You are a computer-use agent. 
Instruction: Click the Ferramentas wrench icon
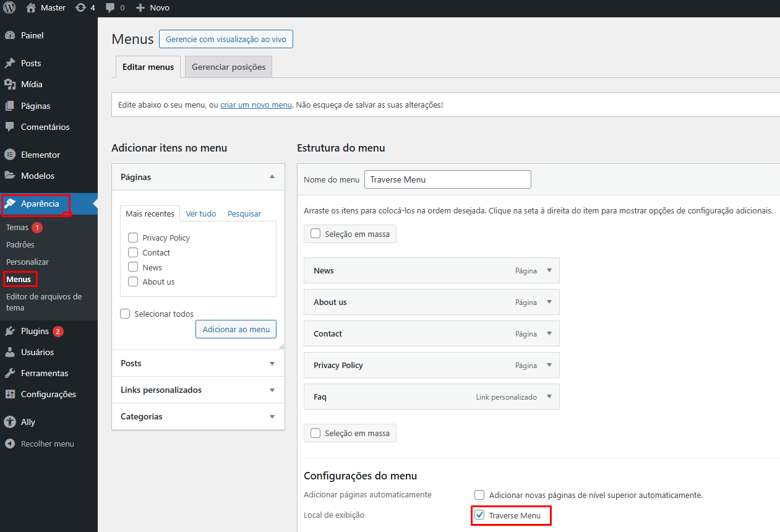tap(9, 373)
